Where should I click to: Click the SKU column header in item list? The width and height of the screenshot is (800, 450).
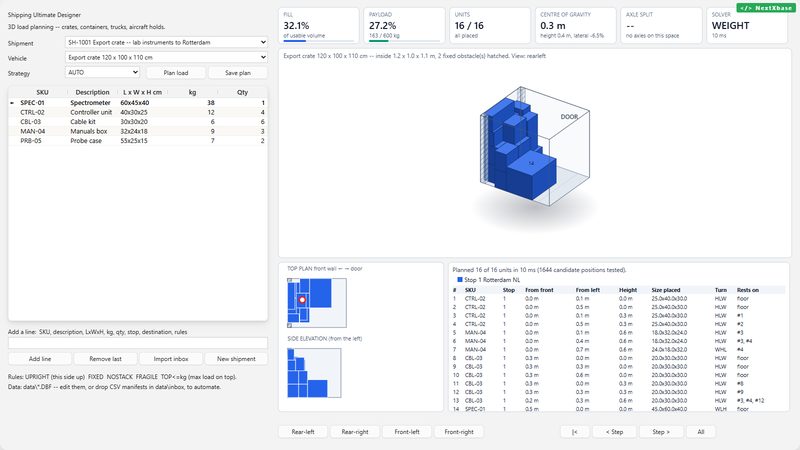click(x=42, y=92)
